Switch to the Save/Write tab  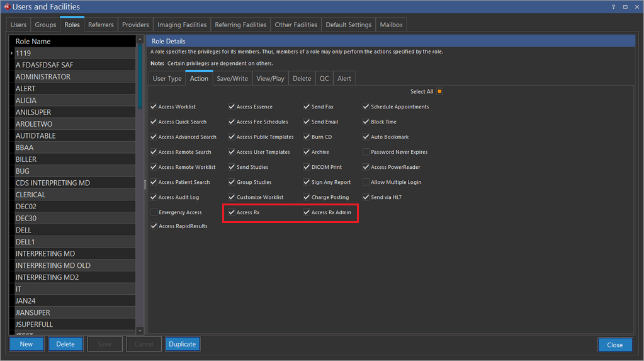click(232, 79)
